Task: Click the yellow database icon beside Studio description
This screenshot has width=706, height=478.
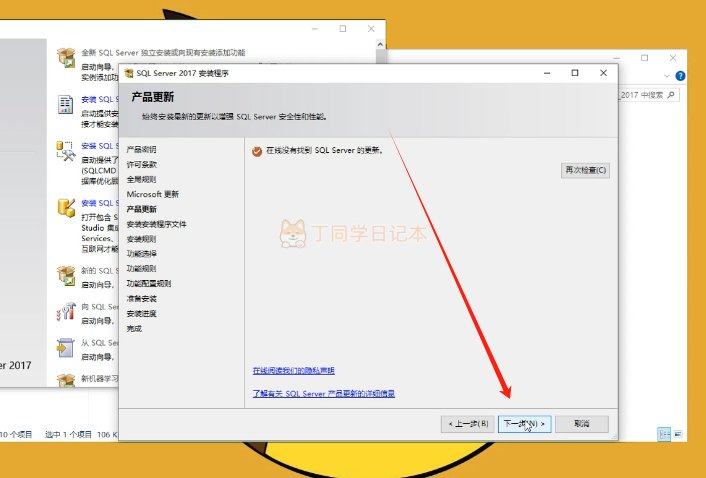Action: [66, 208]
